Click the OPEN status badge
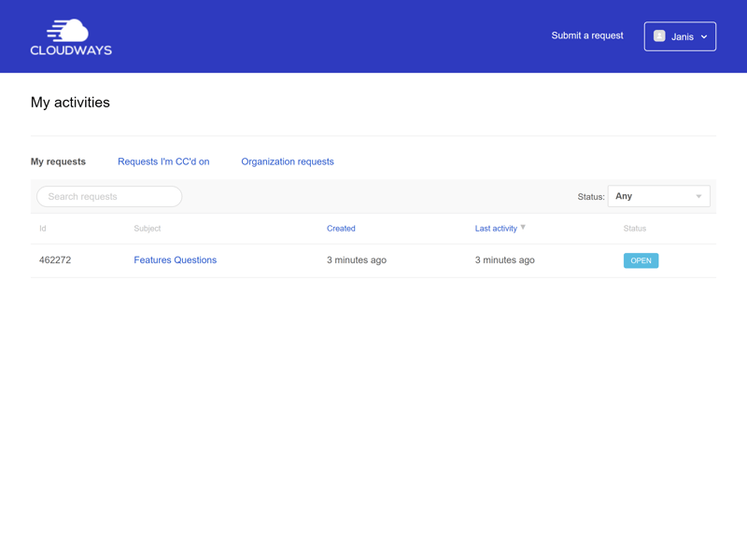 tap(641, 260)
